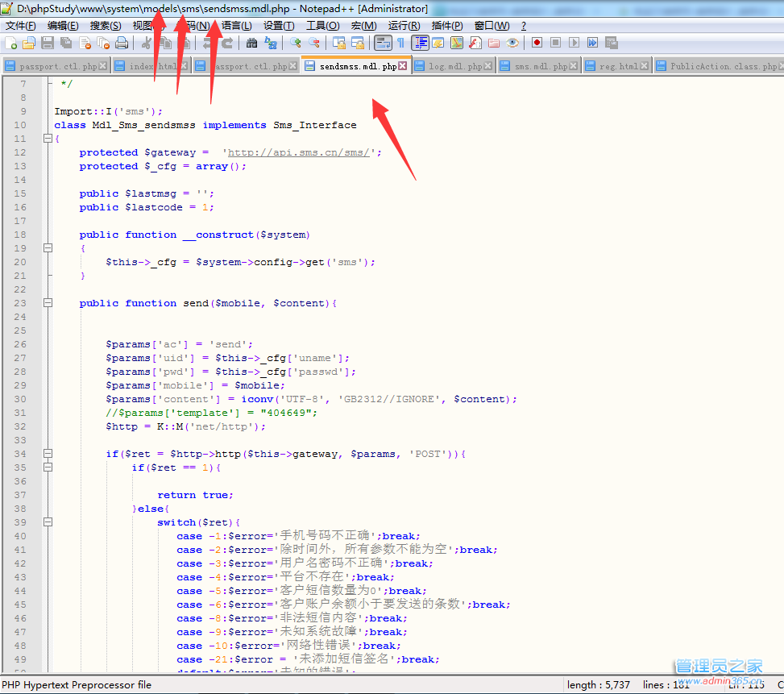This screenshot has width=784, height=694.
Task: Open the 窗口(W) window menu
Action: [492, 26]
